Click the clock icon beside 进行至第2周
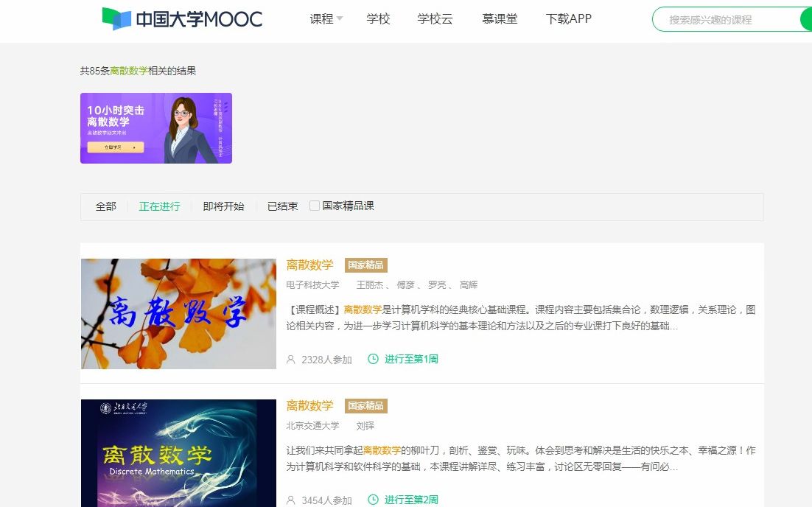The width and height of the screenshot is (812, 507). pos(373,500)
